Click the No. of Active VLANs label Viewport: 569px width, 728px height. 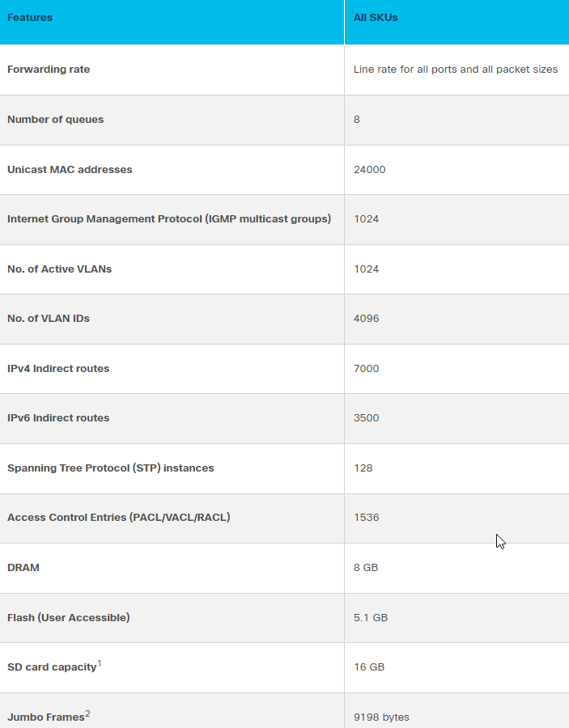click(x=59, y=269)
